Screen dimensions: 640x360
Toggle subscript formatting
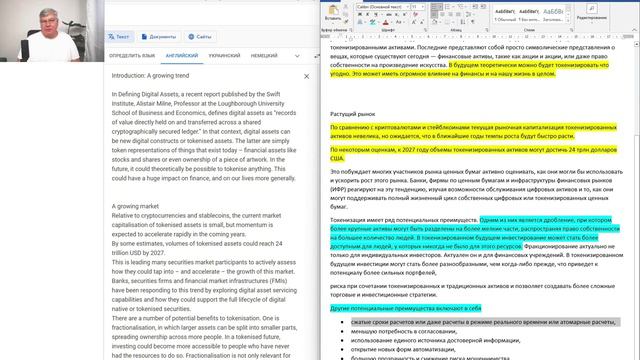pos(396,14)
